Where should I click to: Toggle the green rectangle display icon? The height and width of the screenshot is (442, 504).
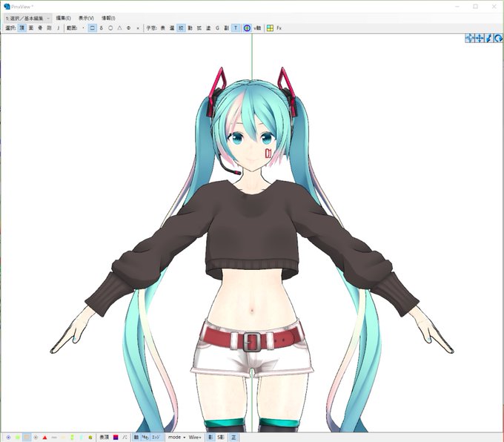click(72, 437)
